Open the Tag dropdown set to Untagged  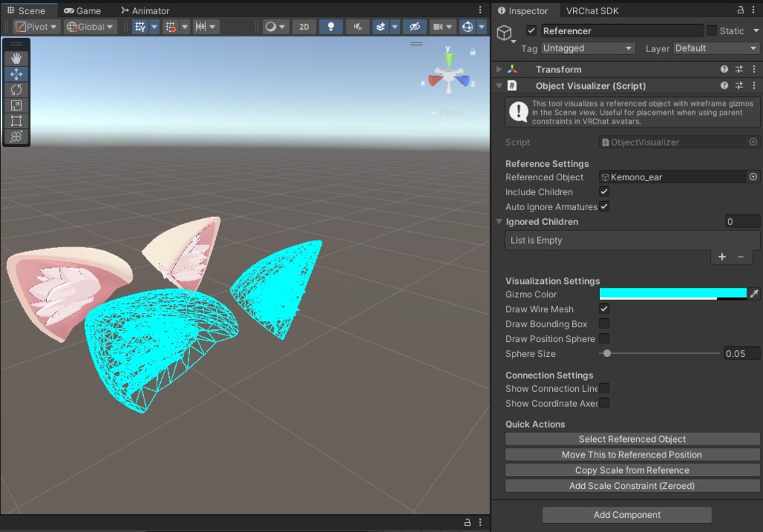[x=587, y=48]
